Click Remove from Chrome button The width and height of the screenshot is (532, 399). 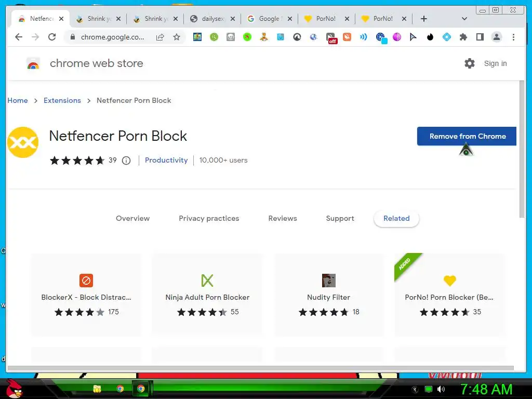(467, 136)
